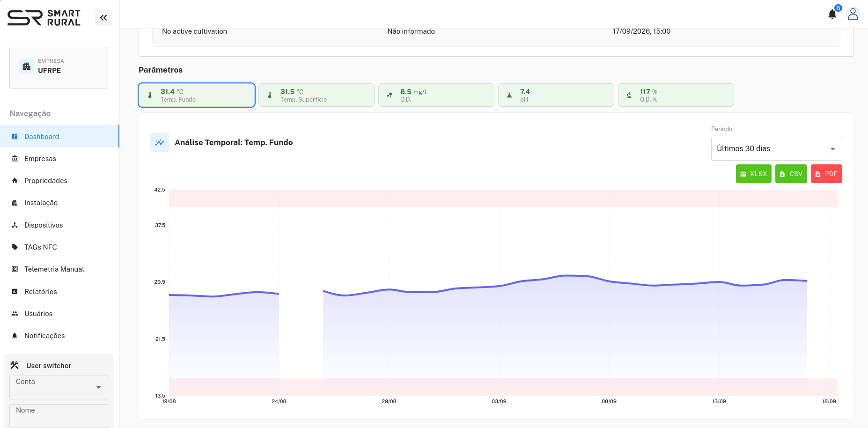Open Notificações page
The width and height of the screenshot is (868, 428).
(59, 336)
